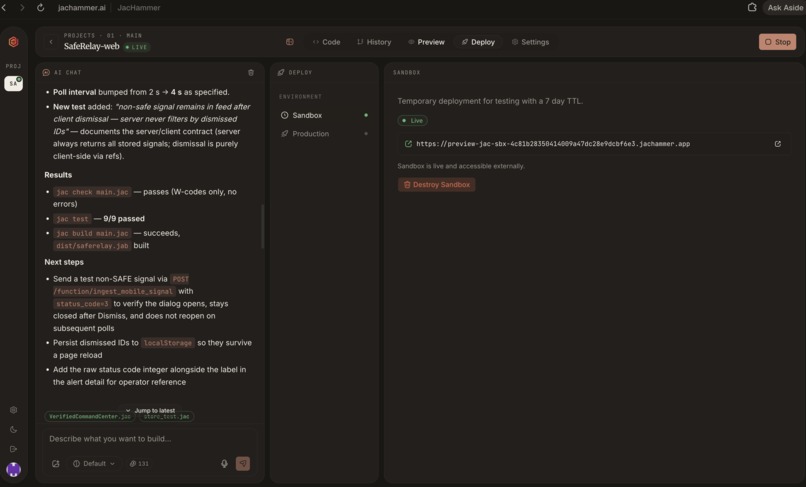Toggle dark mode with the moon icon
Viewport: 806px width, 487px height.
tap(13, 429)
